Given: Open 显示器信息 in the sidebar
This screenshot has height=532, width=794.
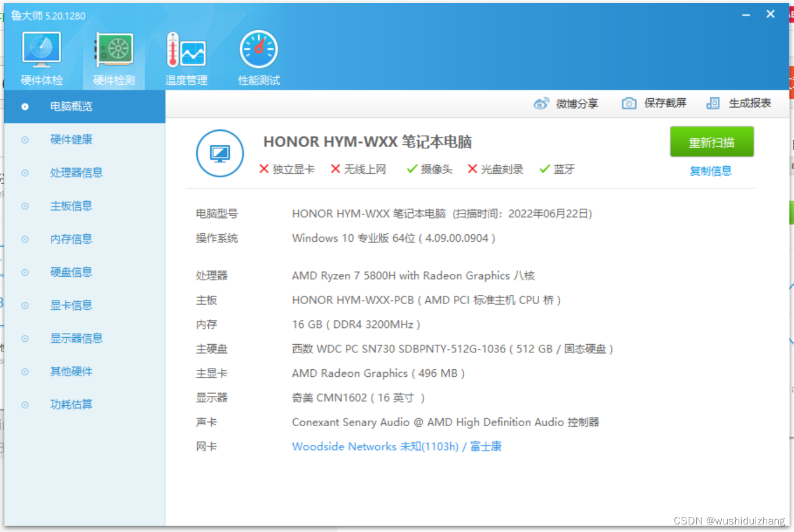Looking at the screenshot, I should (85, 338).
